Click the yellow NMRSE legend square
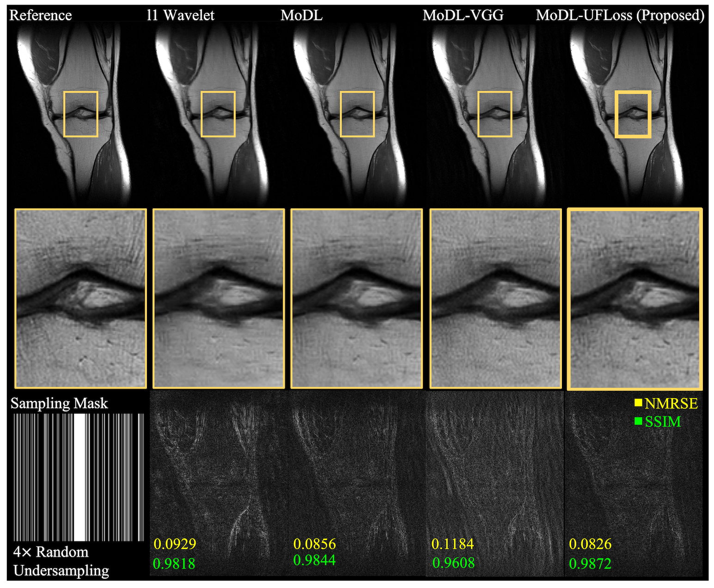 pyautogui.click(x=638, y=403)
